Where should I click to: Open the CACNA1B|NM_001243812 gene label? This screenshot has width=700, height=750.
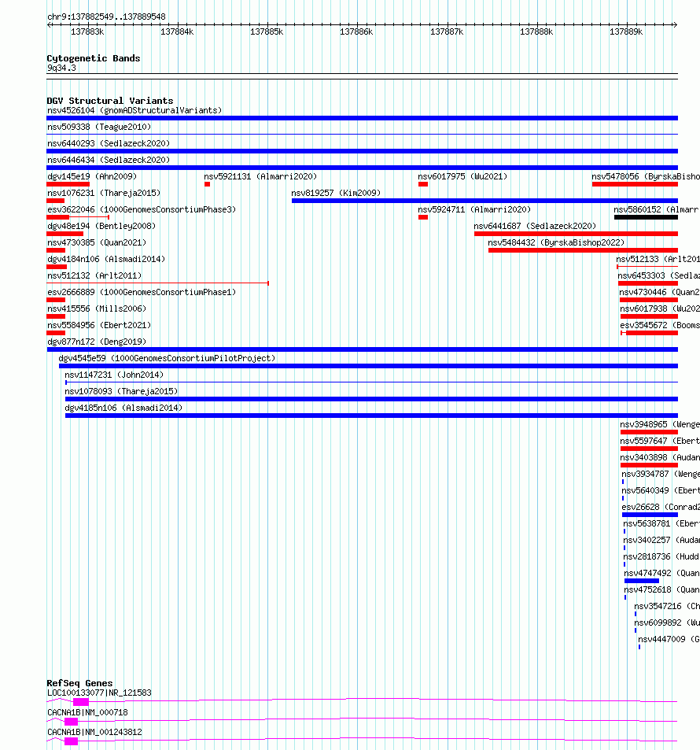94,733
